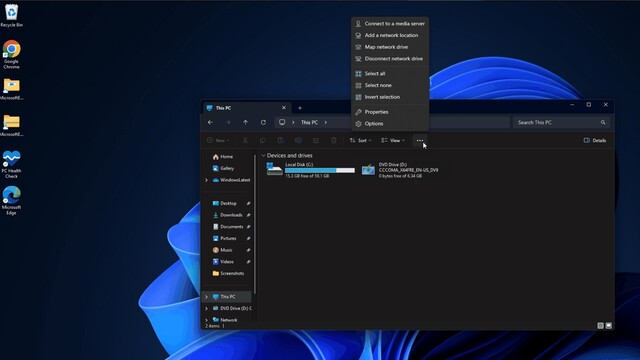The width and height of the screenshot is (640, 360).
Task: Open DVD Drive (D:) item
Action: pyautogui.click(x=400, y=170)
